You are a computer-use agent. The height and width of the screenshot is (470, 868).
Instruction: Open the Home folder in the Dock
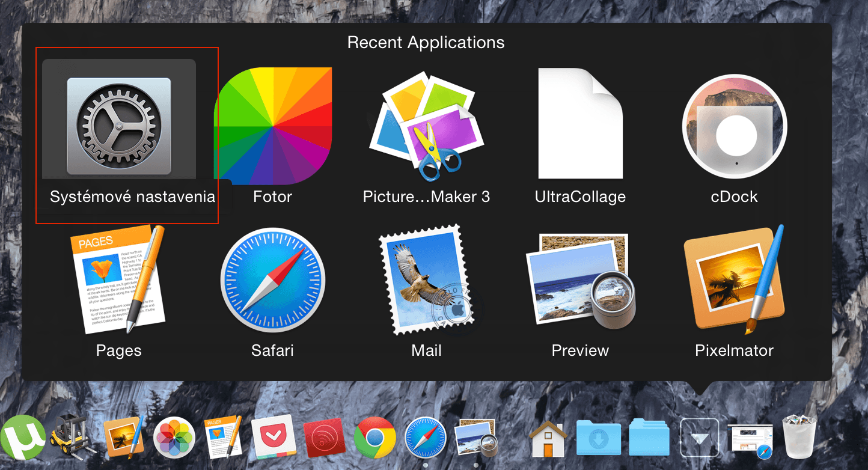[549, 439]
